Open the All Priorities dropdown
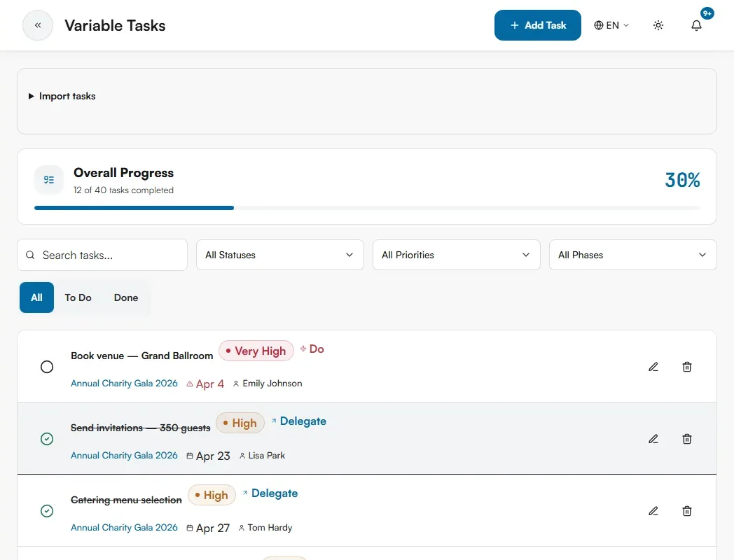This screenshot has width=734, height=560. [457, 255]
